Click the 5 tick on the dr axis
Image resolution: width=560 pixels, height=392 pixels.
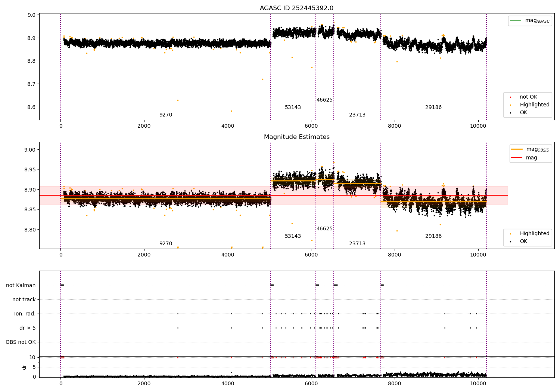click(x=34, y=367)
